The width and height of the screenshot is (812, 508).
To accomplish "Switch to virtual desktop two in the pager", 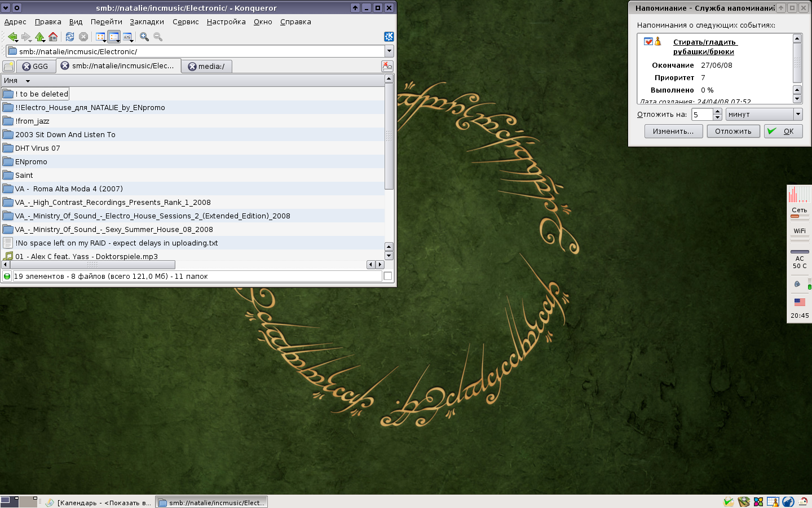I will pyautogui.click(x=28, y=501).
